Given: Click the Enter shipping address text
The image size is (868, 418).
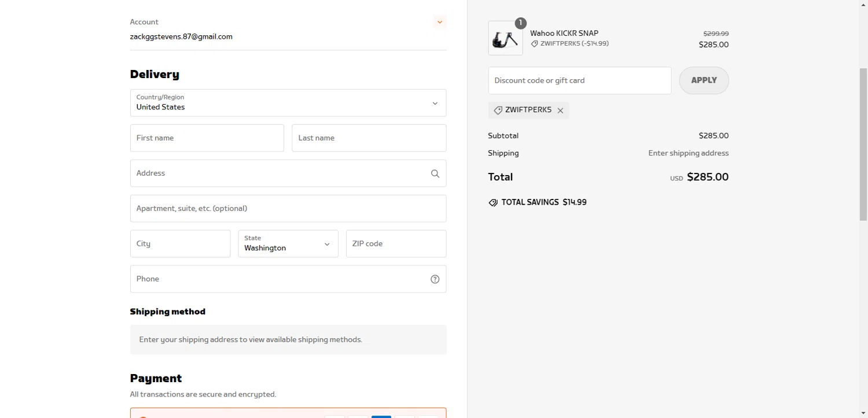Looking at the screenshot, I should click(689, 153).
